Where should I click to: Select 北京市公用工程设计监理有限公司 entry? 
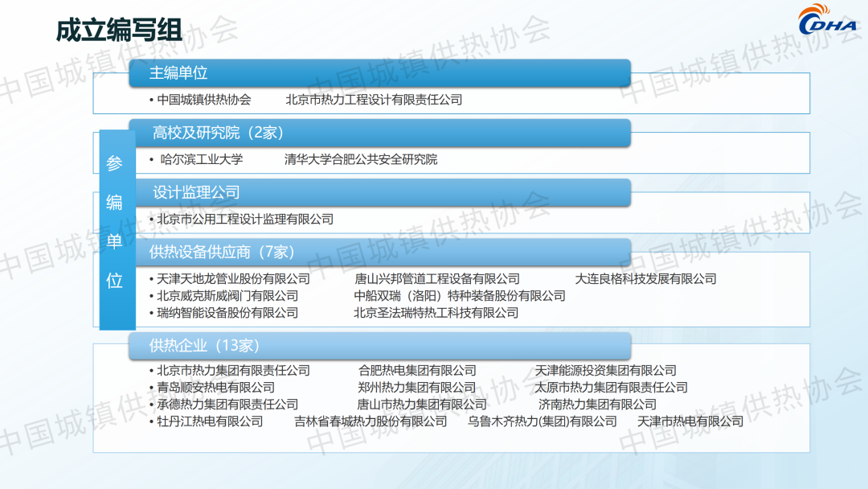[244, 220]
